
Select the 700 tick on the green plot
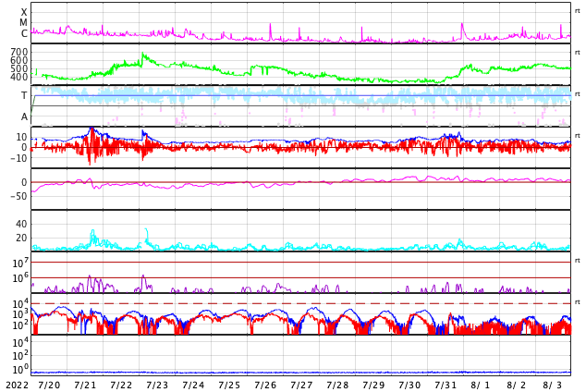(18, 53)
